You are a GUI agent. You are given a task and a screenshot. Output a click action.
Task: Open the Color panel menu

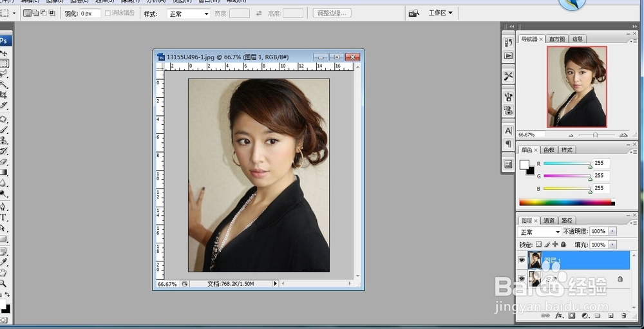(x=632, y=151)
